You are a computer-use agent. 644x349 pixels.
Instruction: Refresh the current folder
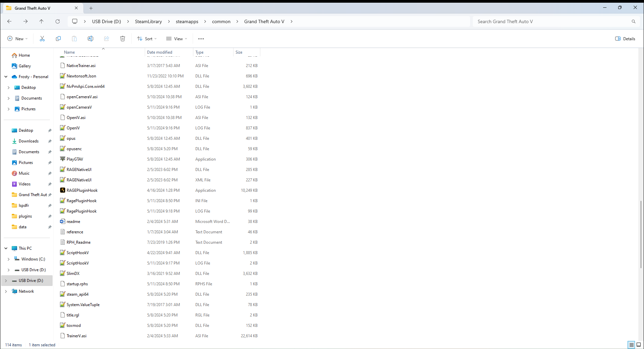[58, 21]
